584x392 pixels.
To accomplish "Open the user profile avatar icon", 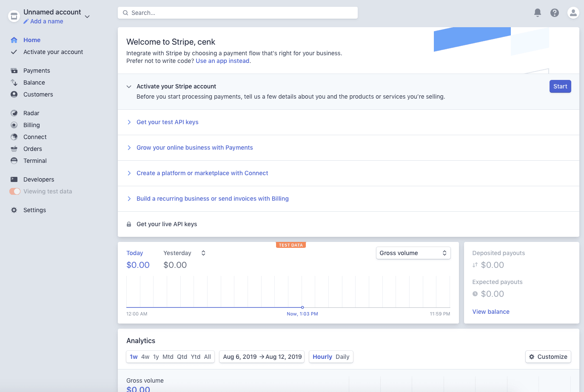I will tap(573, 13).
